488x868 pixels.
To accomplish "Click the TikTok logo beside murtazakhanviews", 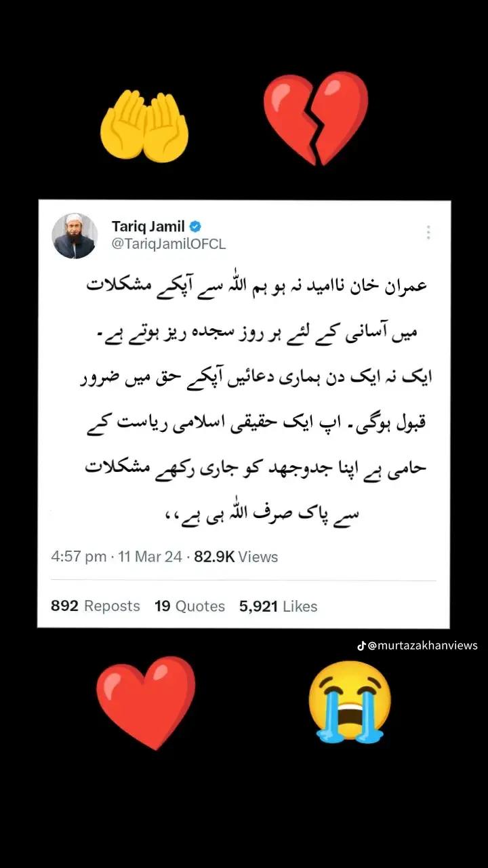I will (x=361, y=646).
